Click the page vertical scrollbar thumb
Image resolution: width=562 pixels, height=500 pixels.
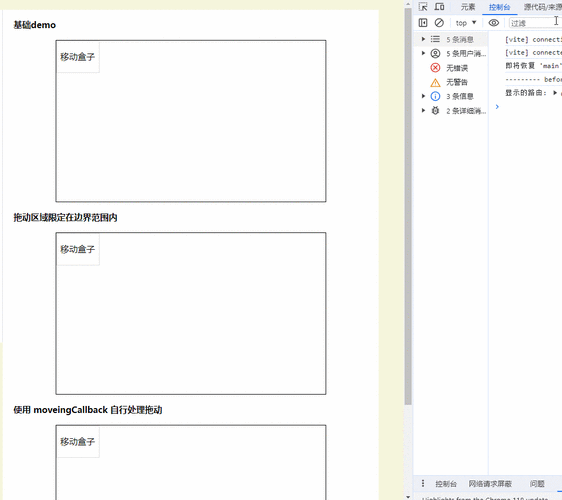(408, 206)
